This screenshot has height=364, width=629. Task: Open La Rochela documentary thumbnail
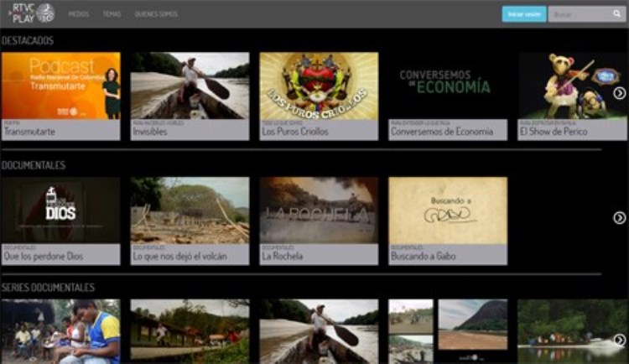pos(319,210)
